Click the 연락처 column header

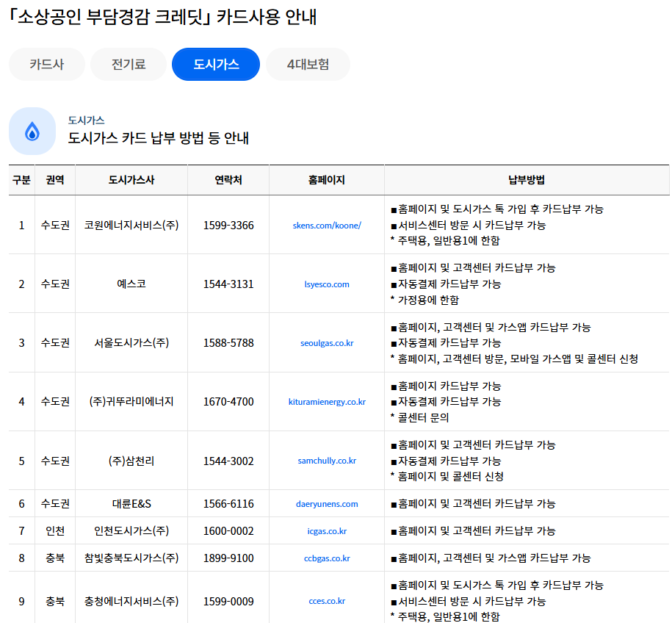pyautogui.click(x=228, y=180)
